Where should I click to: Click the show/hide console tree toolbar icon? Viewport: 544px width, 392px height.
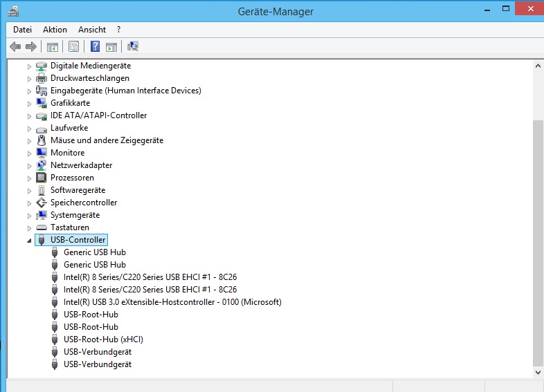click(x=53, y=46)
